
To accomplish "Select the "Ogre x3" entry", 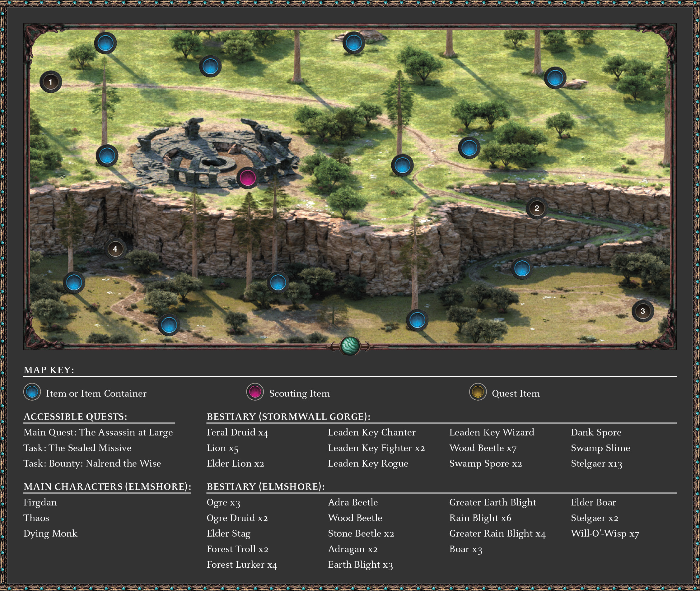I will pos(223,502).
